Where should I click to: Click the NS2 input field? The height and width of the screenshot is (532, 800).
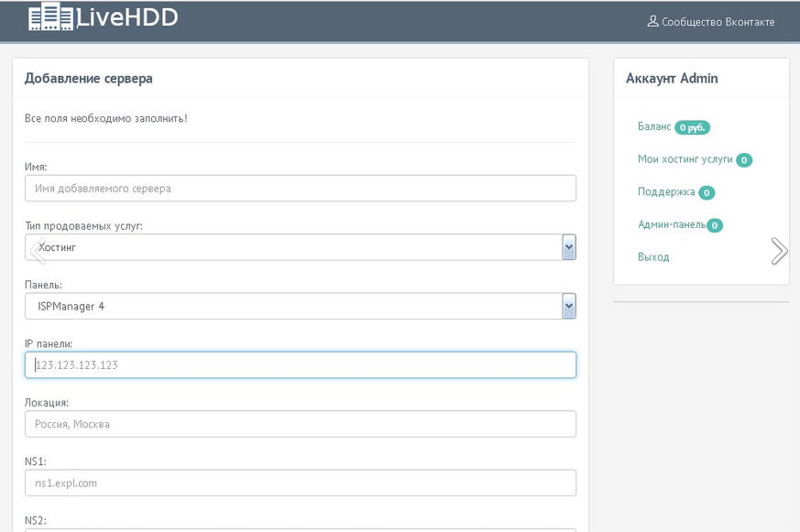pyautogui.click(x=300, y=529)
